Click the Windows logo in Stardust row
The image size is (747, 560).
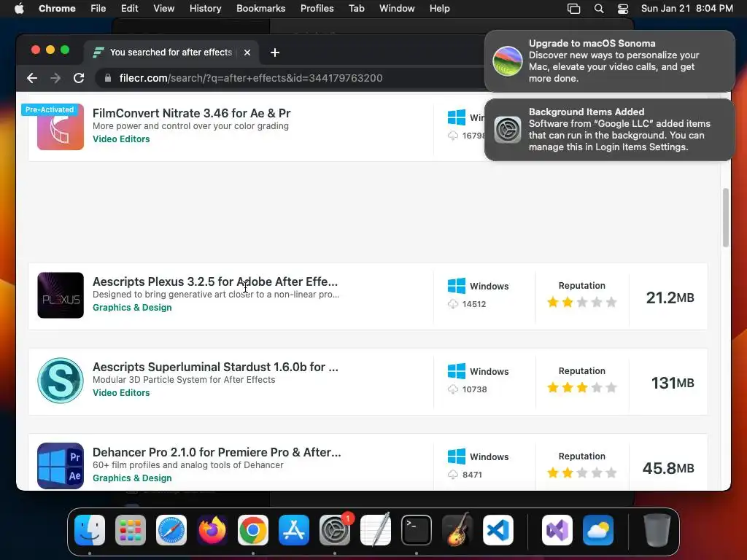click(457, 371)
